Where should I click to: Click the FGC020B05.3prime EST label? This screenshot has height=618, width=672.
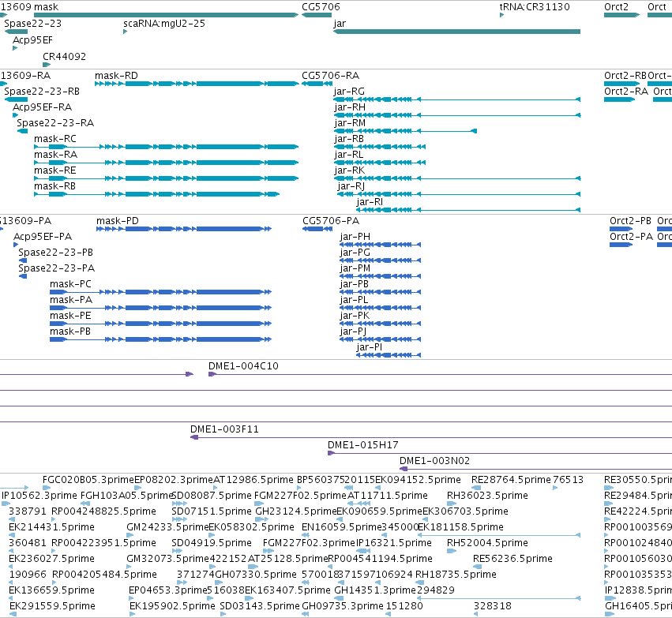point(88,480)
